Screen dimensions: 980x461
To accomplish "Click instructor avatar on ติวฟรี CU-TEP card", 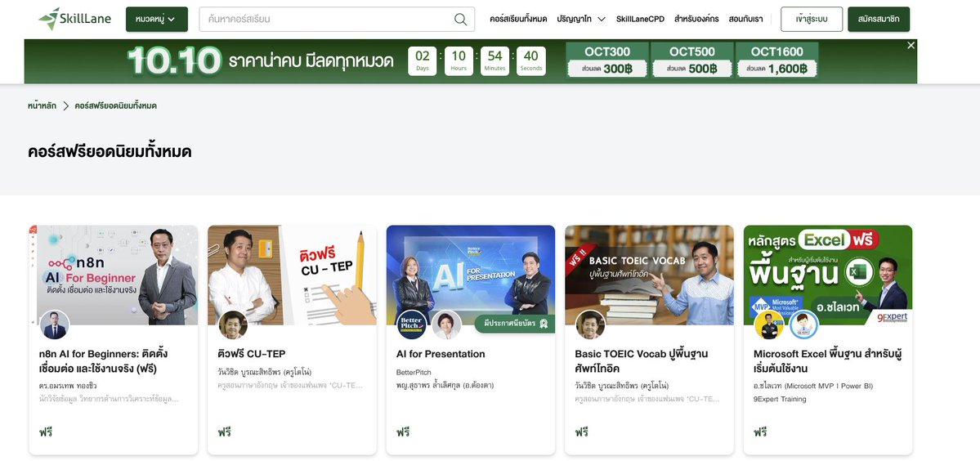I will point(233,324).
